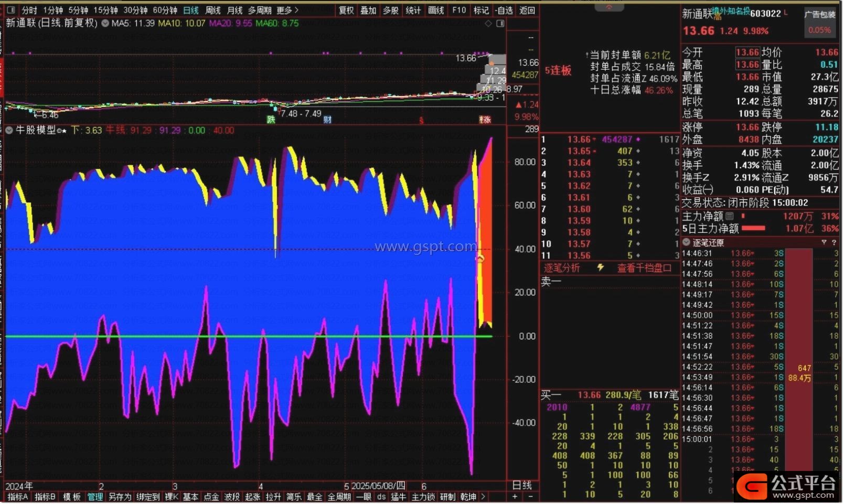
Task: Select the 点金 indicator tab
Action: pyautogui.click(x=211, y=497)
